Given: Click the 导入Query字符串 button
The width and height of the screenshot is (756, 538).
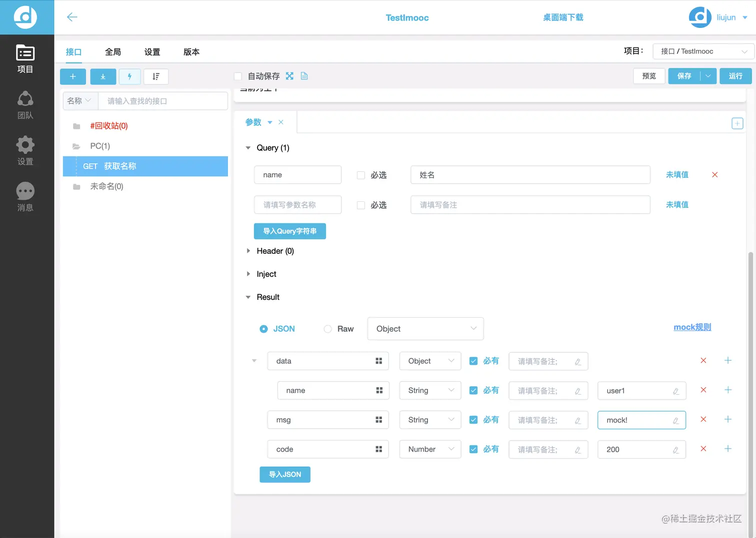Looking at the screenshot, I should (290, 231).
